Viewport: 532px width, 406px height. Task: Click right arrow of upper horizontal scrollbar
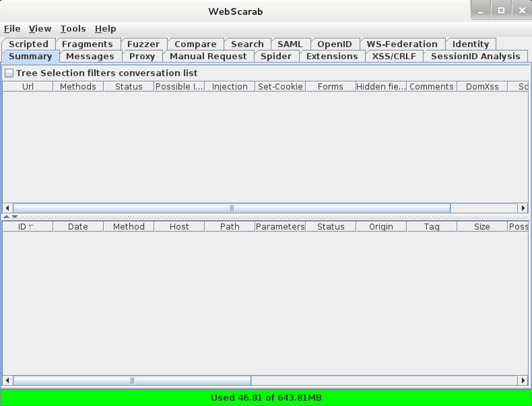523,208
